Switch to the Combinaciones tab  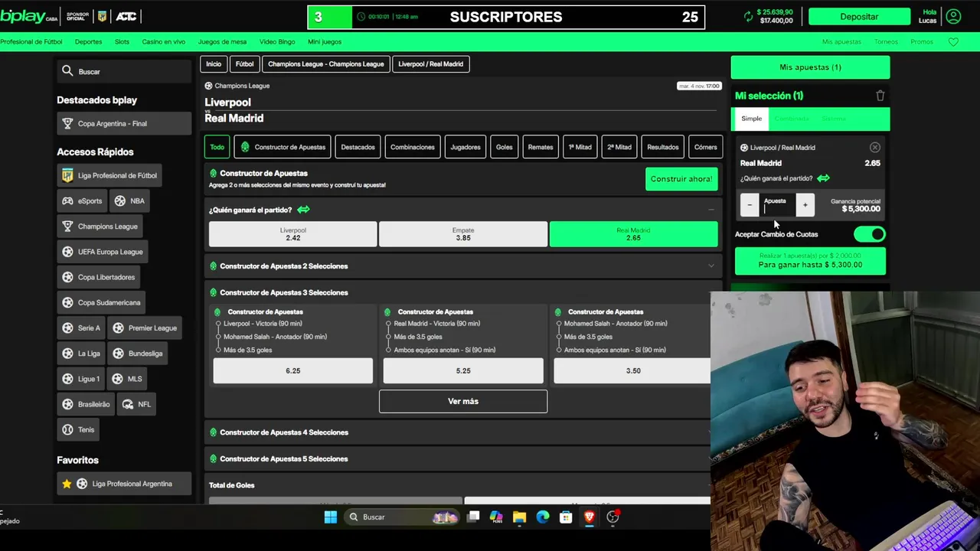click(x=413, y=147)
